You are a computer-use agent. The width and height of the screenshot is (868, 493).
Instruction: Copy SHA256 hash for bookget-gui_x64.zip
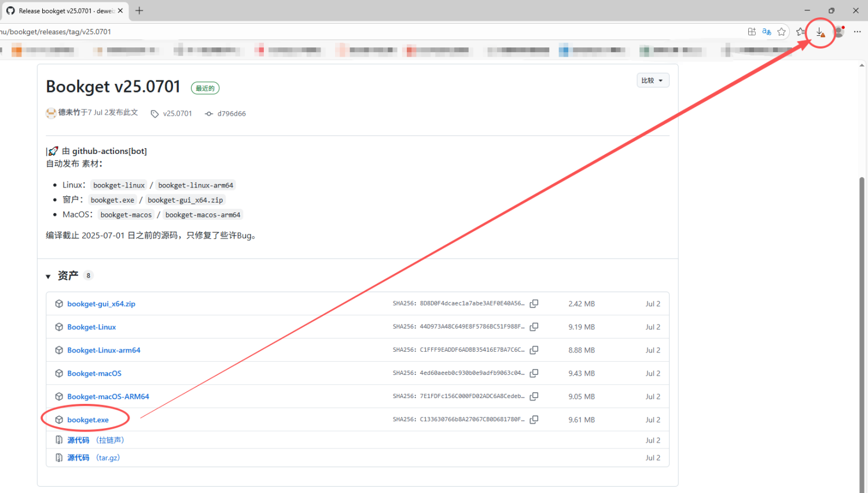coord(534,304)
